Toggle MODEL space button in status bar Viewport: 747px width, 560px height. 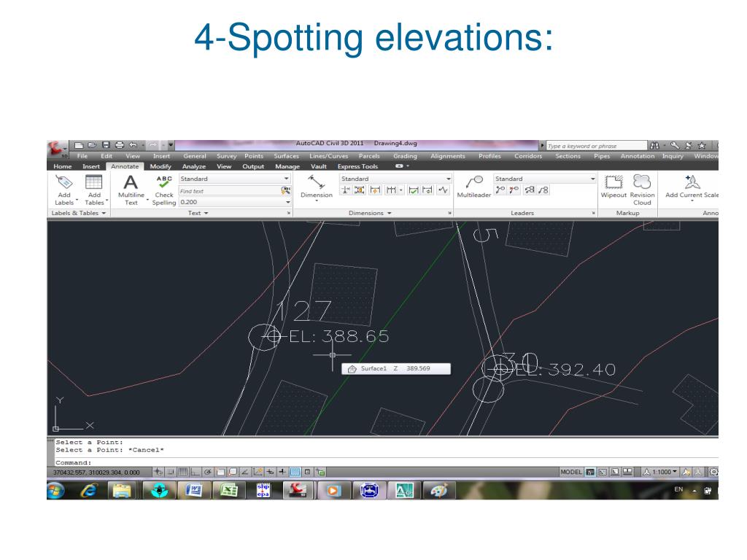click(570, 472)
